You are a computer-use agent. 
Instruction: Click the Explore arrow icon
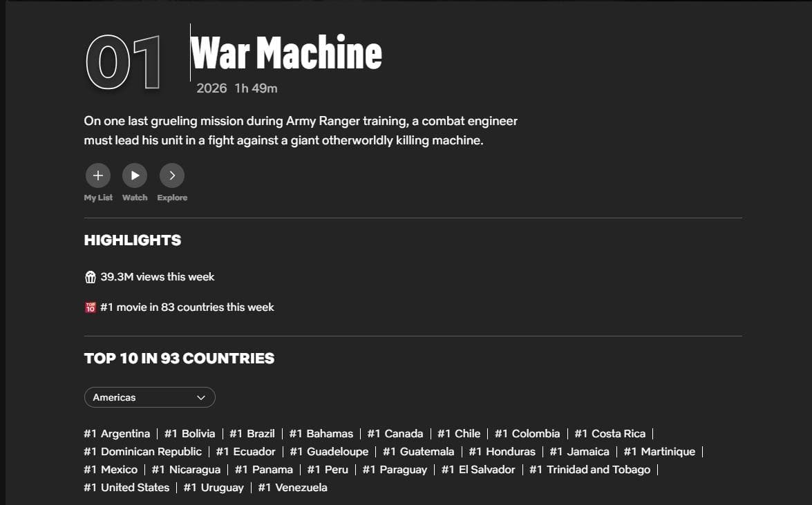tap(172, 175)
